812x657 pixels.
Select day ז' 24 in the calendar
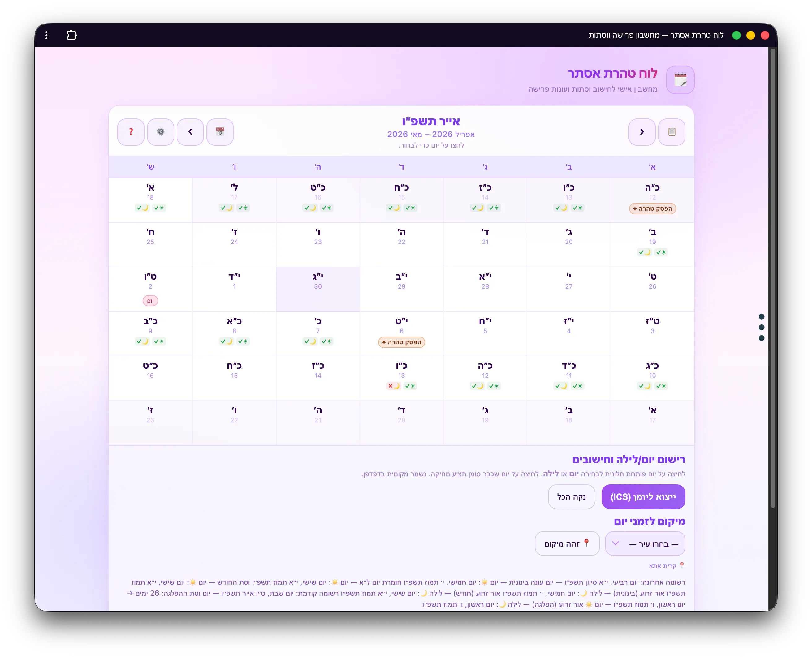click(x=234, y=244)
